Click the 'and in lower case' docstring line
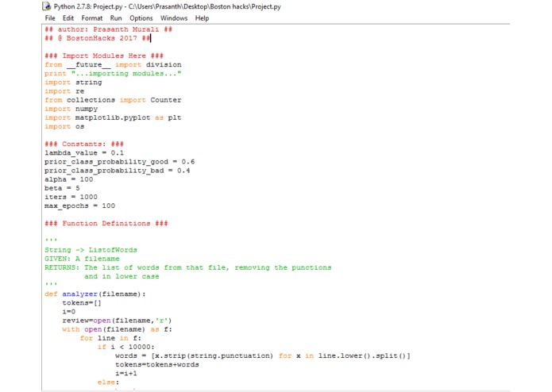 [122, 276]
